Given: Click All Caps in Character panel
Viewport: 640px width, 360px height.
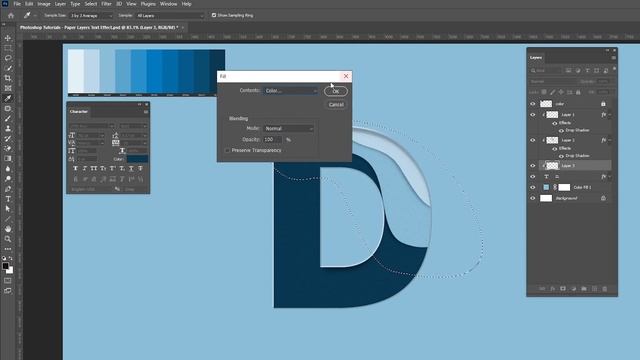Looking at the screenshot, I should tap(93, 168).
